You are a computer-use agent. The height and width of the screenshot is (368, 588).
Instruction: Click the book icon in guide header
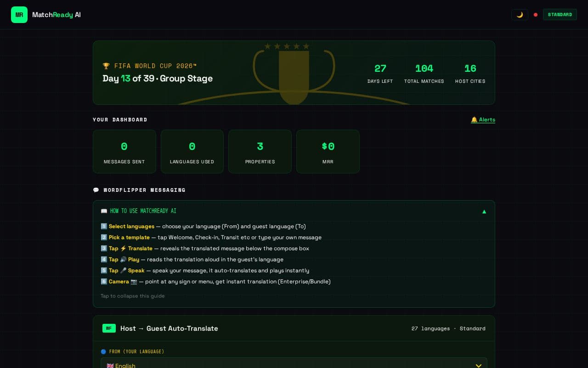(104, 211)
